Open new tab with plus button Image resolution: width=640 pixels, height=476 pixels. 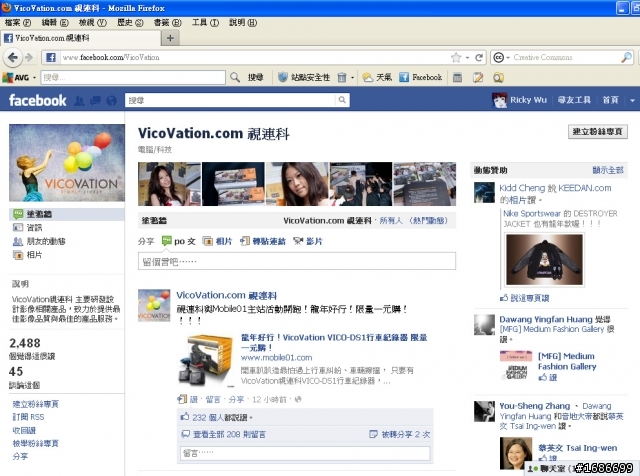point(170,38)
